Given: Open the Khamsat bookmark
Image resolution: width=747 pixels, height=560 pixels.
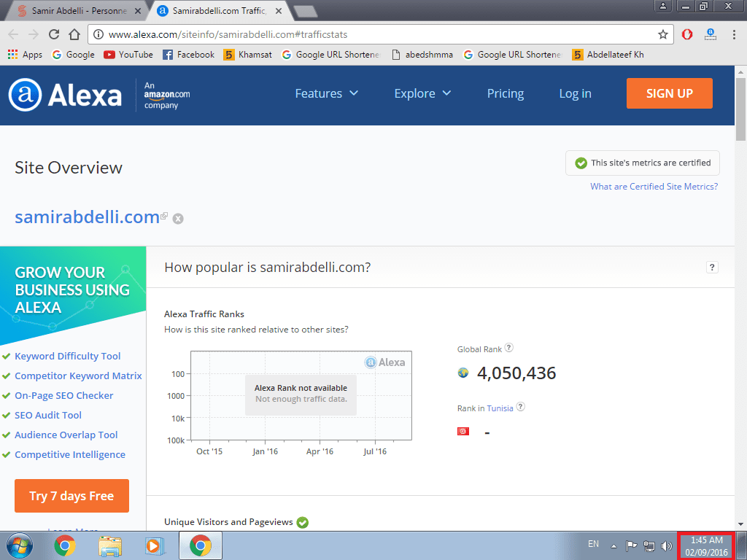Looking at the screenshot, I should click(248, 55).
